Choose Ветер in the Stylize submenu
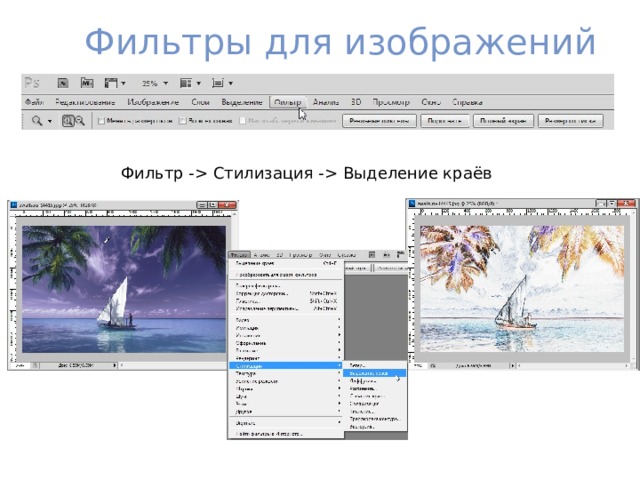This screenshot has height=480, width=640. [375, 365]
